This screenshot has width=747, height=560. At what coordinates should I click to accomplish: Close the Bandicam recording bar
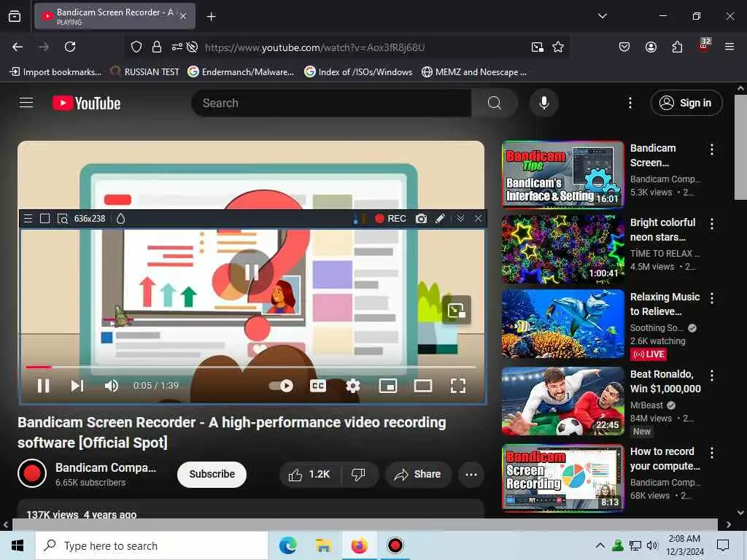(x=479, y=219)
